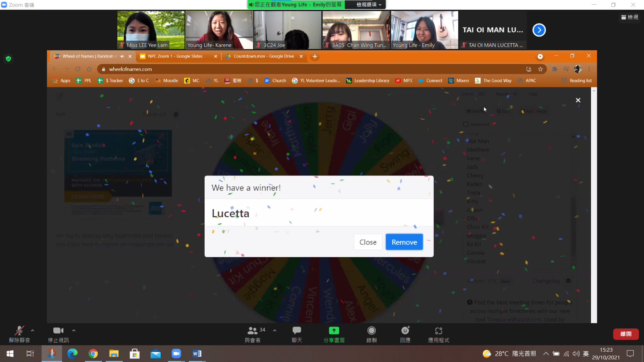Click the Shuffle button in entries panel

(x=476, y=111)
